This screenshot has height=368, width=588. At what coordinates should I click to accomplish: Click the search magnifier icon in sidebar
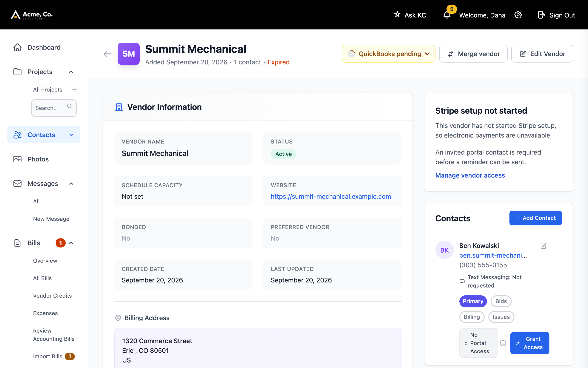(70, 106)
